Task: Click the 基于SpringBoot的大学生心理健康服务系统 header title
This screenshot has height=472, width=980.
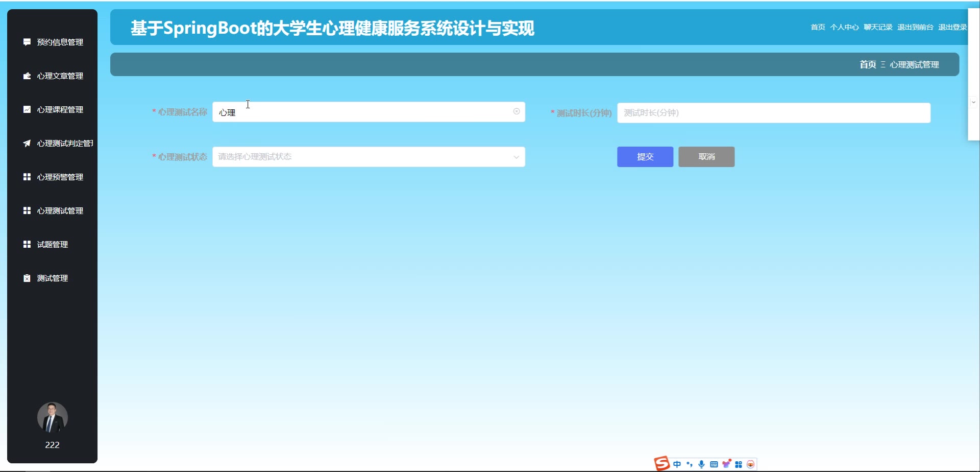Action: coord(332,28)
